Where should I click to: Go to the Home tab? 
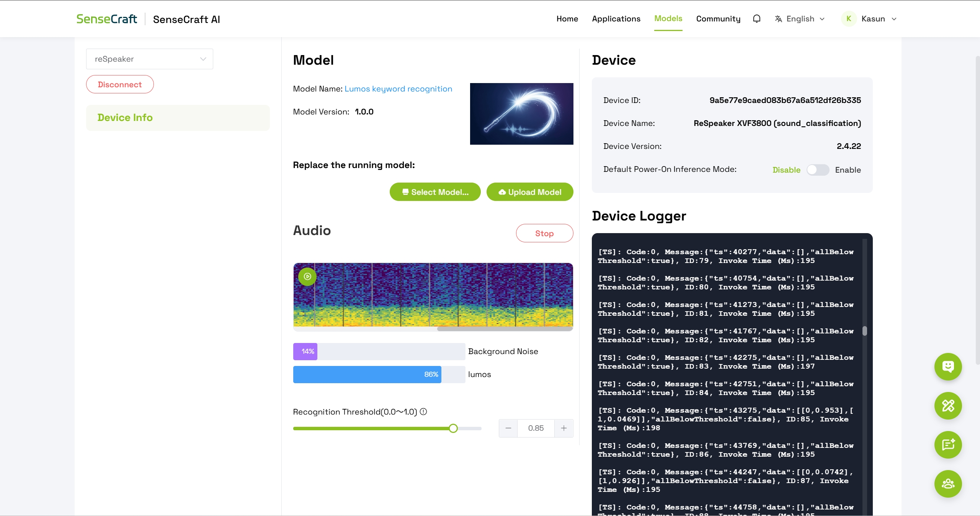tap(567, 19)
